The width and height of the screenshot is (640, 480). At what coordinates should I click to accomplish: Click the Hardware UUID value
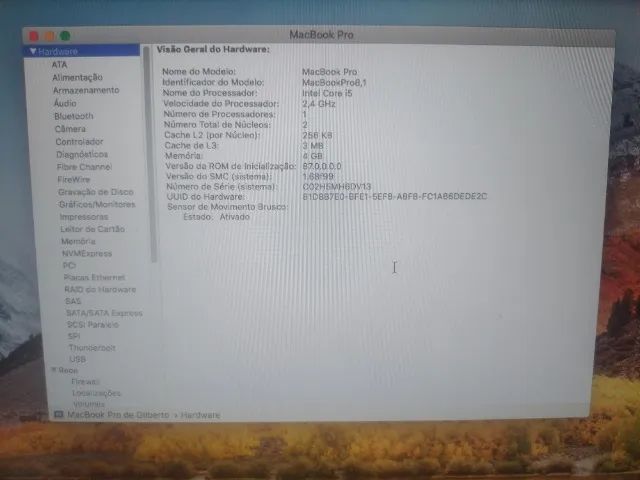(x=395, y=196)
